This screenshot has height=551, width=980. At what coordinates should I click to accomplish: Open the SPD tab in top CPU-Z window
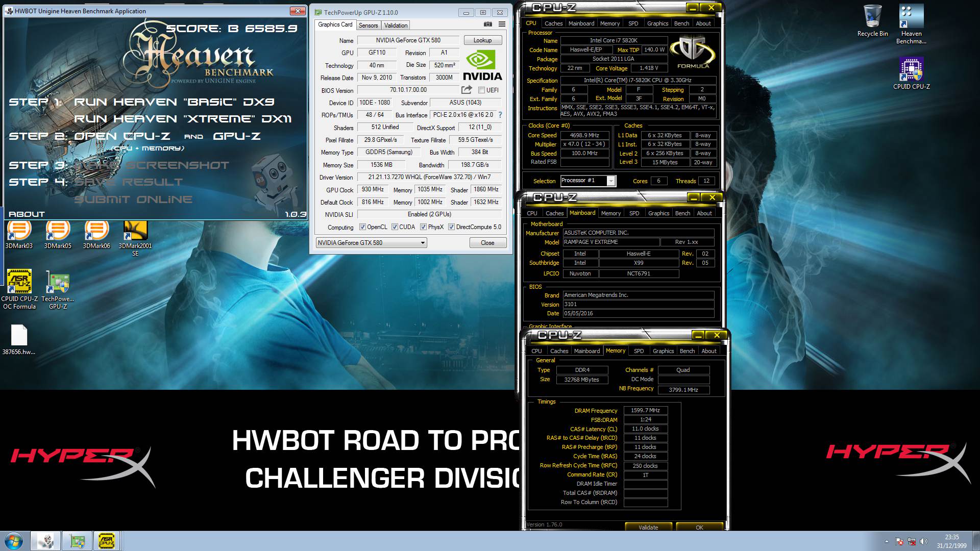tap(633, 23)
